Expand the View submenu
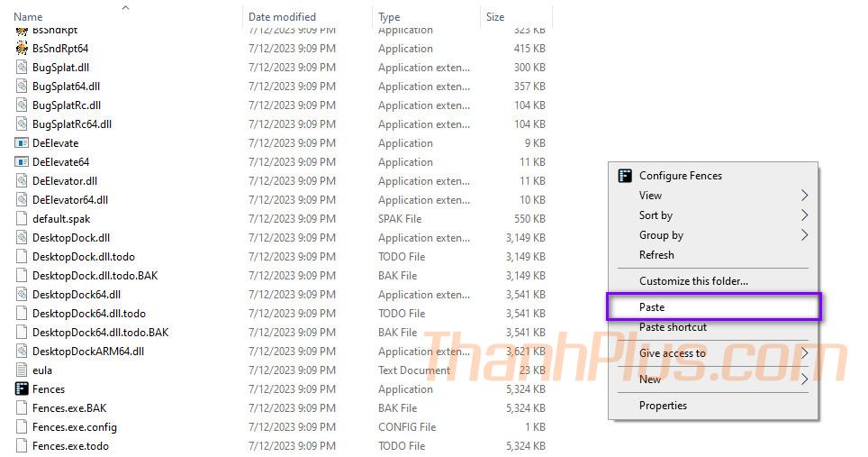 804,196
